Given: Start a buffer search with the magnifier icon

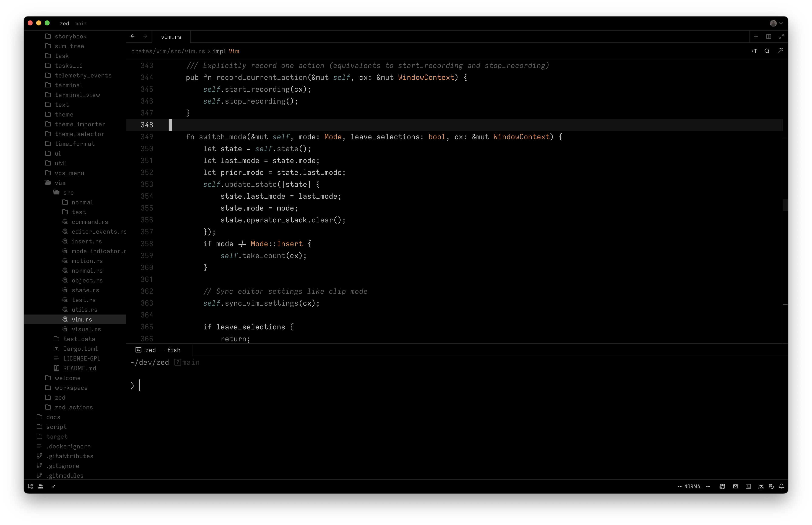Looking at the screenshot, I should point(767,51).
